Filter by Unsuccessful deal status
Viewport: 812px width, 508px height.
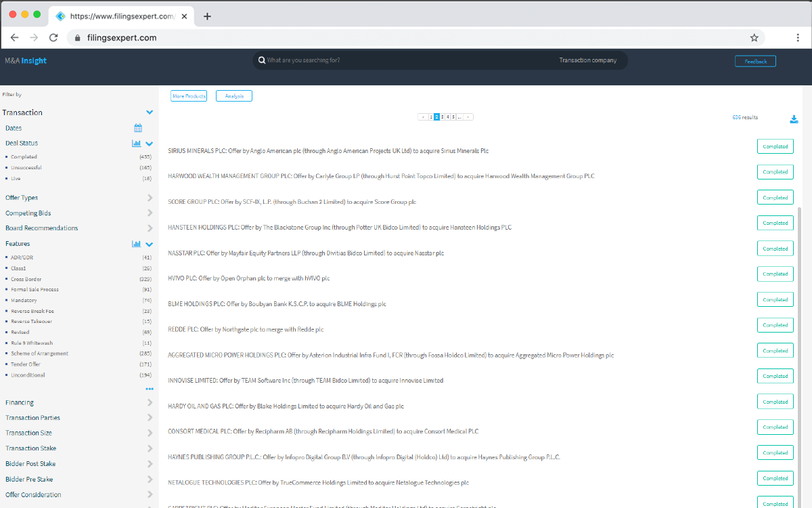coord(26,168)
